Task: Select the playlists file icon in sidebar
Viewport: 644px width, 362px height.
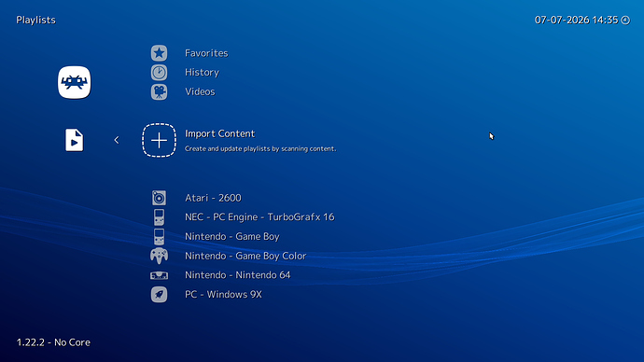Action: tap(75, 140)
